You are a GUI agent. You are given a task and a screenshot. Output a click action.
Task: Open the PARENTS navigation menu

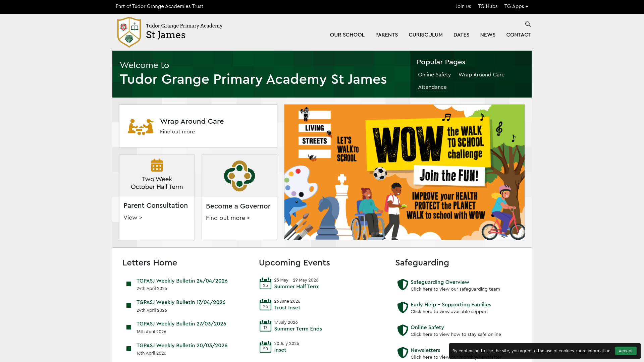pyautogui.click(x=386, y=35)
